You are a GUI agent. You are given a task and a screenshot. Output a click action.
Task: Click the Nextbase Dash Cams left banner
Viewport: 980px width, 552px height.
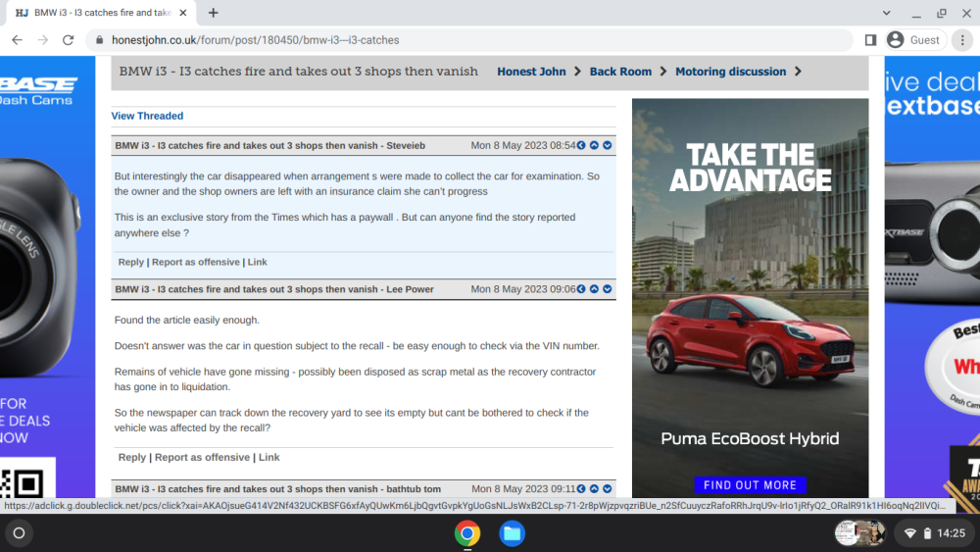pos(47,276)
